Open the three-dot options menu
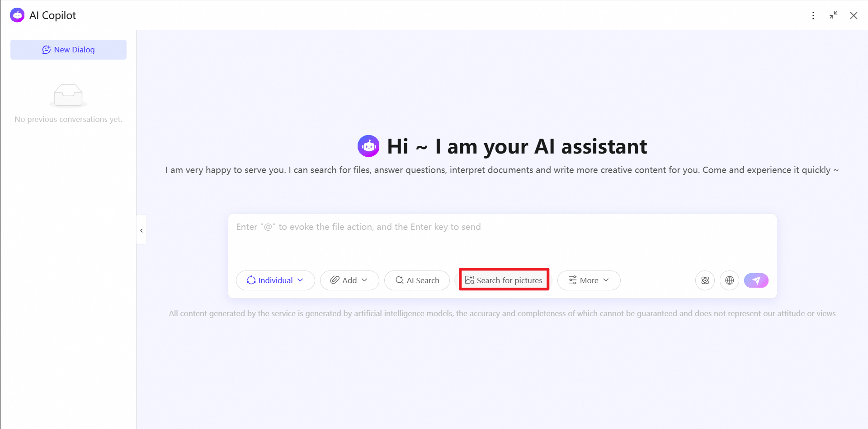Viewport: 868px width, 429px height. pyautogui.click(x=813, y=15)
